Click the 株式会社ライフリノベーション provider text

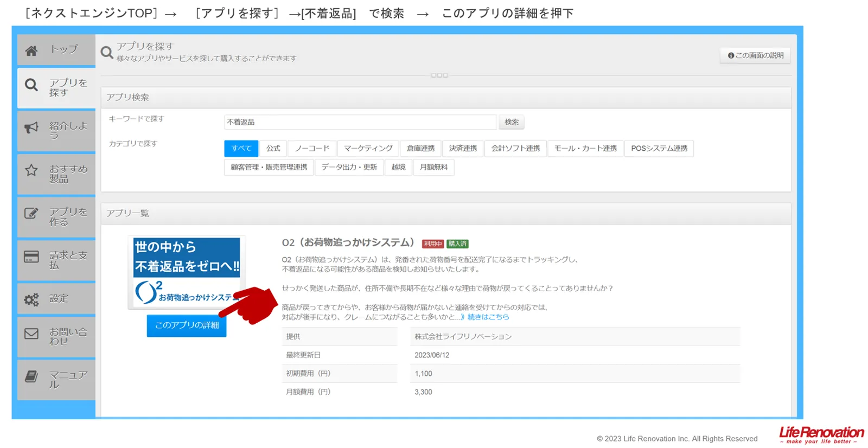coord(463,337)
